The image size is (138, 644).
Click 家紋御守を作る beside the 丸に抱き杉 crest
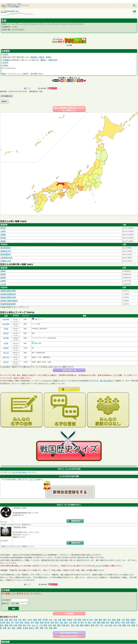click(x=75, y=543)
